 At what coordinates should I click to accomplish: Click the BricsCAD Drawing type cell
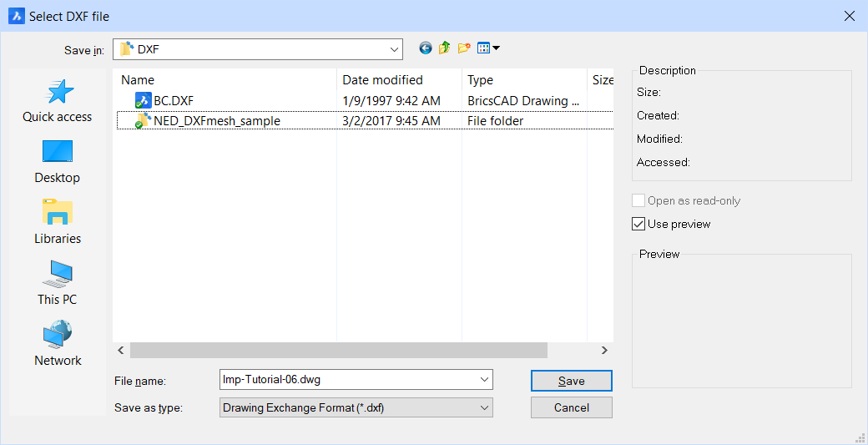click(x=523, y=101)
